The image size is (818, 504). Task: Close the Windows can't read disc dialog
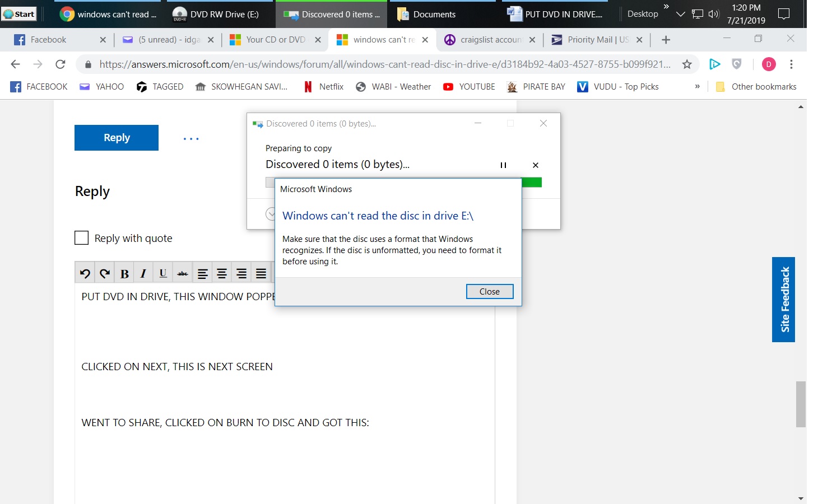[x=490, y=291]
